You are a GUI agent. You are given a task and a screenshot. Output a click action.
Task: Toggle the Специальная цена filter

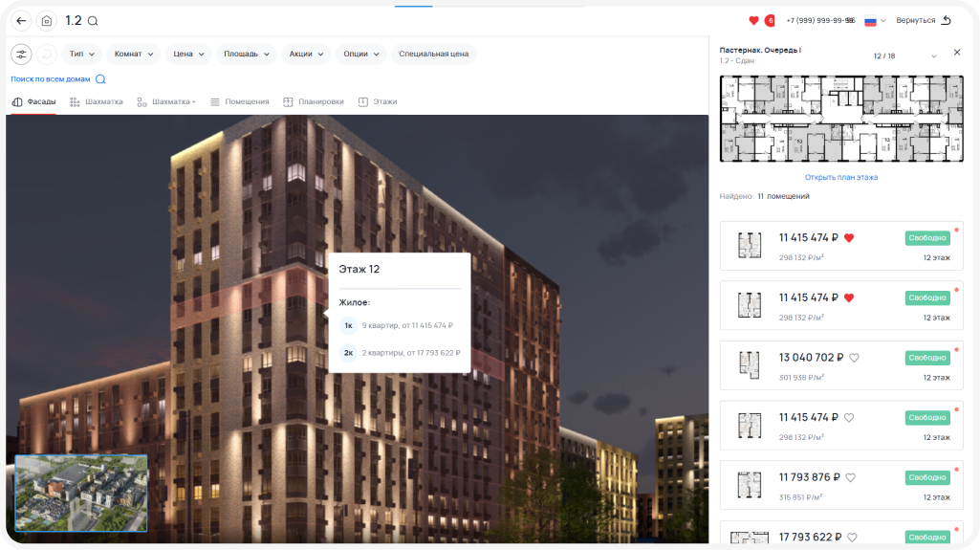pyautogui.click(x=434, y=55)
